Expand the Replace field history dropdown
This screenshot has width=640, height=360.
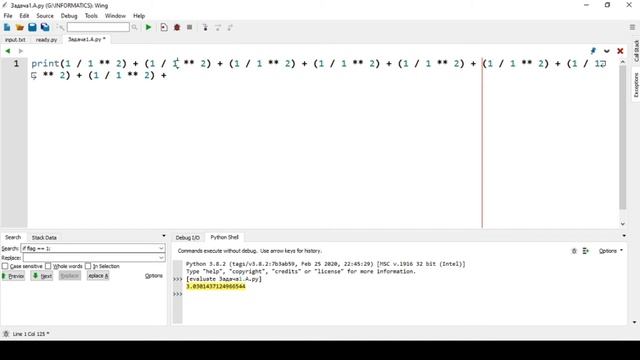161,258
